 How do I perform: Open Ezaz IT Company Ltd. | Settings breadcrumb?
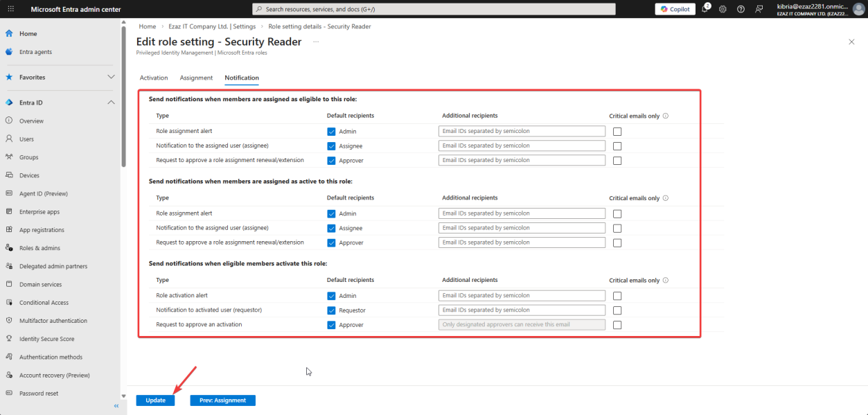click(x=212, y=26)
